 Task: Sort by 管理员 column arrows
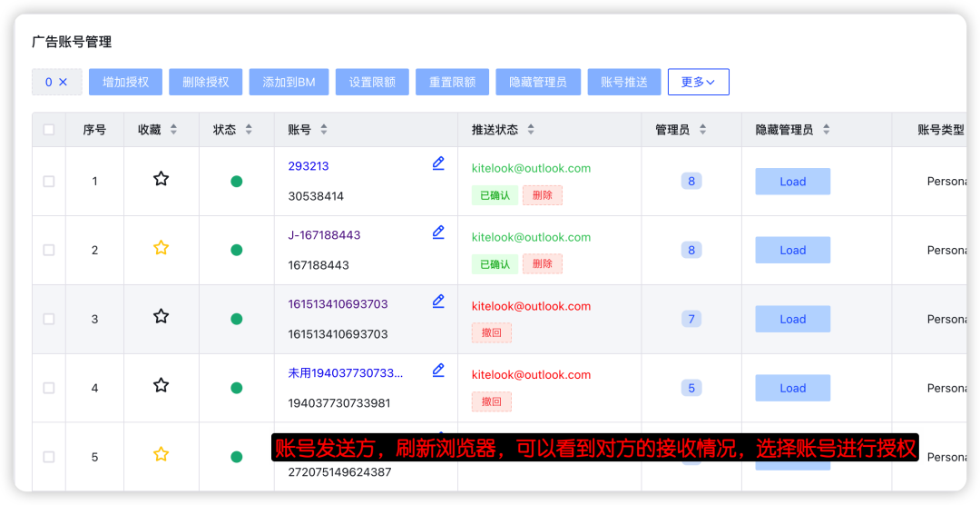pos(702,130)
